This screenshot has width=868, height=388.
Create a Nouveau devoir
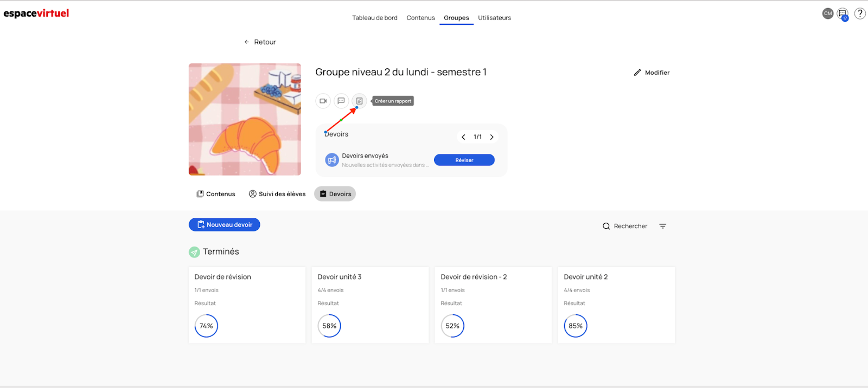(x=225, y=225)
